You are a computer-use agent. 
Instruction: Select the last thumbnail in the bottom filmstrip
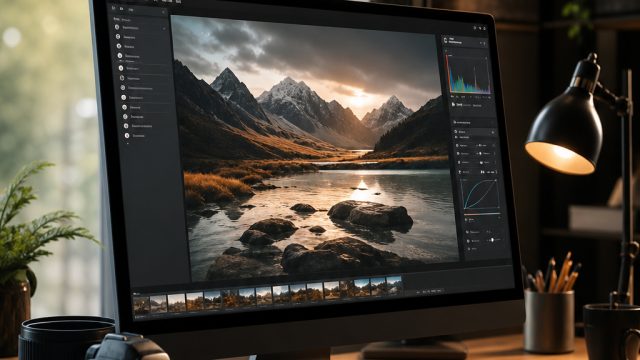394,285
